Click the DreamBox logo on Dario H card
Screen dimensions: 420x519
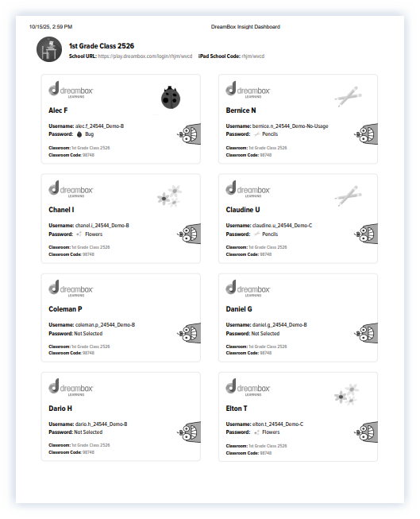[x=71, y=387]
